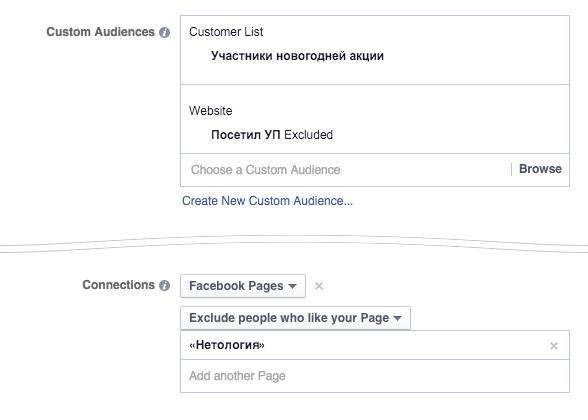
Task: Select the «Нетология» page item
Action: tap(227, 345)
